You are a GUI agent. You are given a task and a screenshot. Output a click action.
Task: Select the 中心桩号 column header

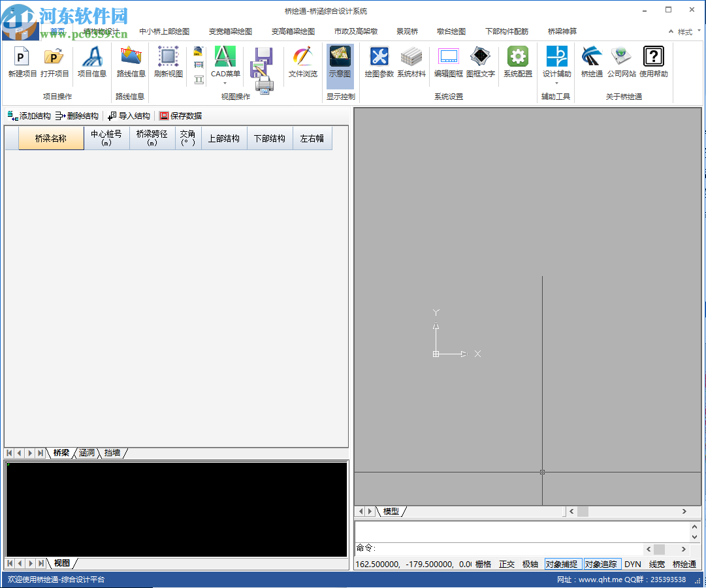point(106,138)
